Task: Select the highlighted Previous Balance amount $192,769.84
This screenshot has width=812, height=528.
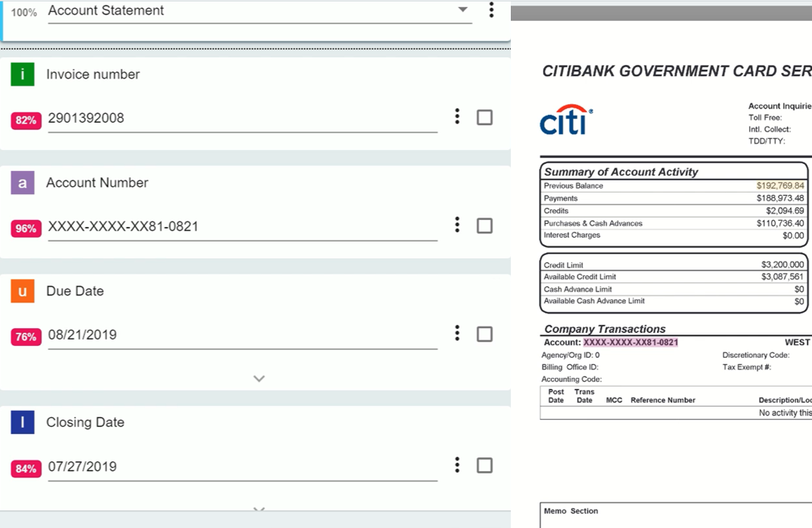Action: tap(780, 185)
